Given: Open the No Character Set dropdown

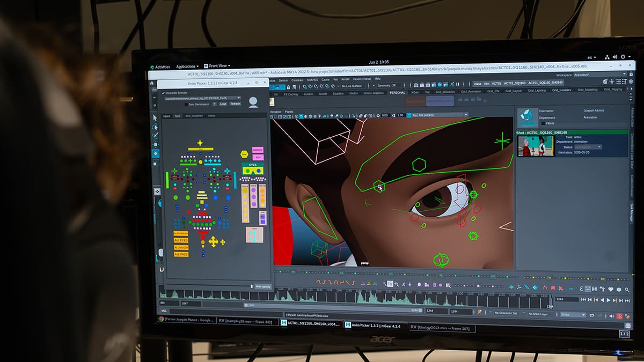Looking at the screenshot, I should tap(507, 313).
